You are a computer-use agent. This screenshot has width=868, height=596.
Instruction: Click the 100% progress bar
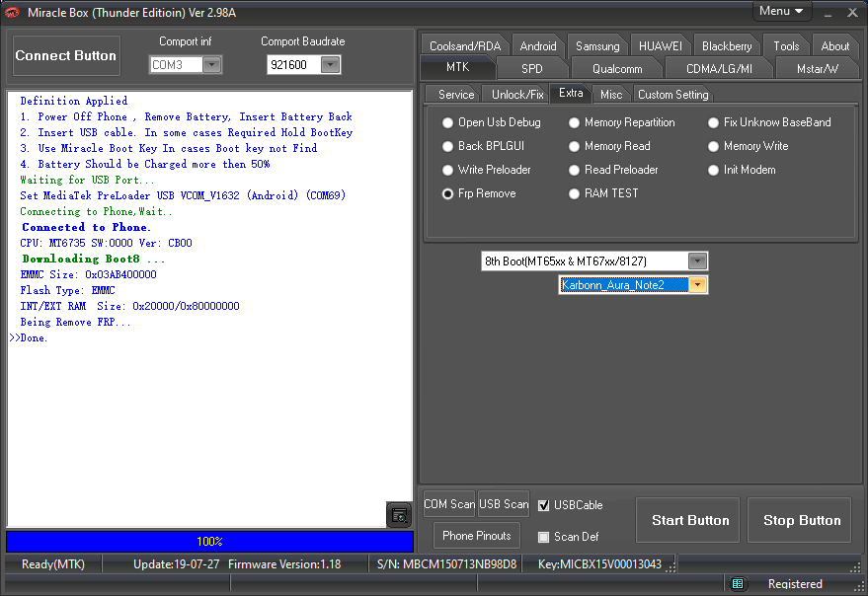pos(209,541)
